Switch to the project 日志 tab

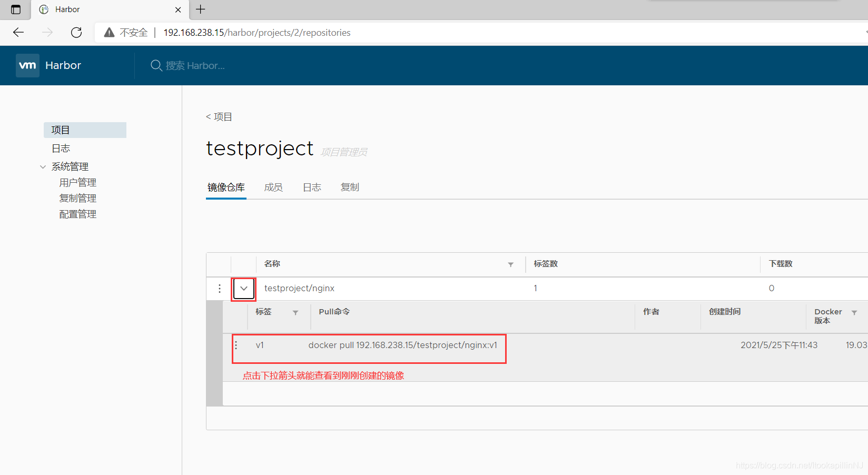pos(312,187)
